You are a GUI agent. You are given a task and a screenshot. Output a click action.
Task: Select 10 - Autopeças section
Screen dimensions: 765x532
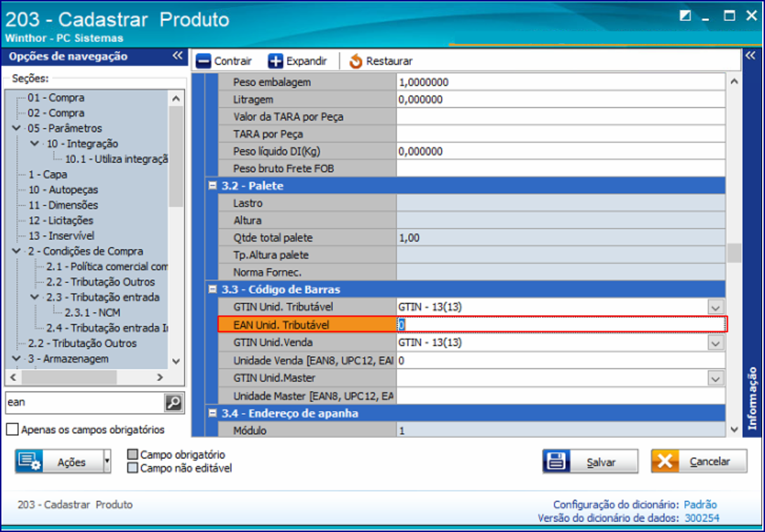click(63, 189)
